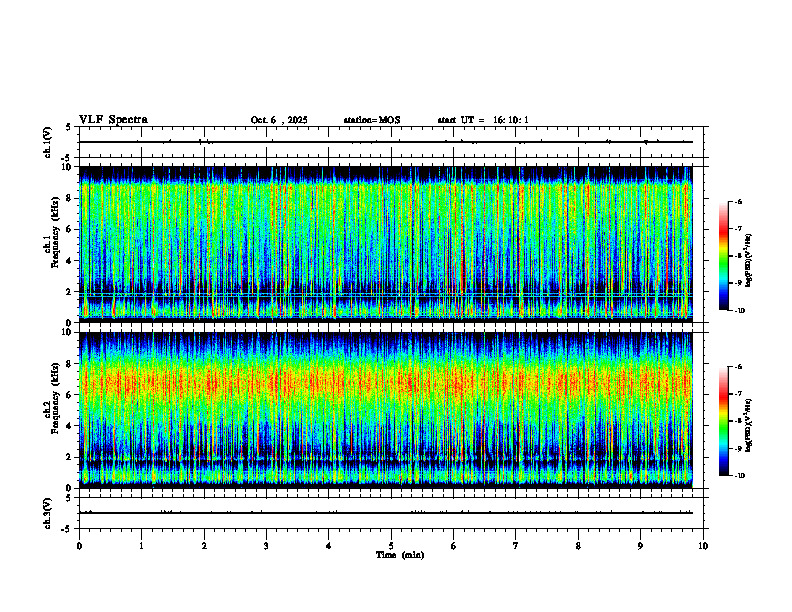The image size is (792, 612).
Task: Click the "8" tick on the time axis
Action: (x=578, y=546)
